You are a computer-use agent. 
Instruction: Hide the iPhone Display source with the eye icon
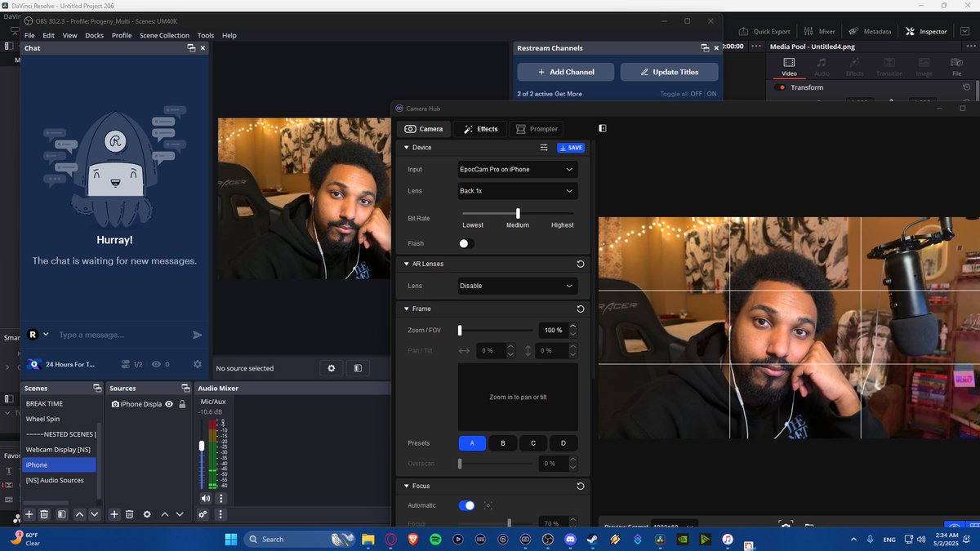click(169, 404)
